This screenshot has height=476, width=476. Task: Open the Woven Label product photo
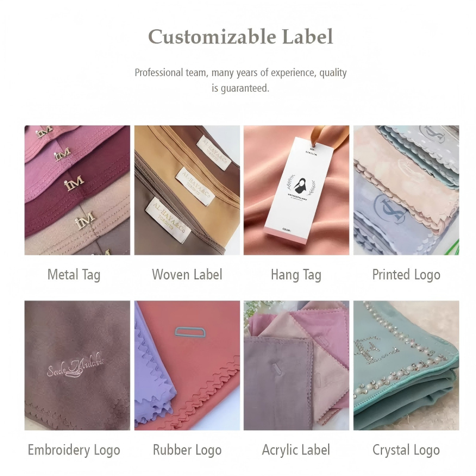pos(187,190)
